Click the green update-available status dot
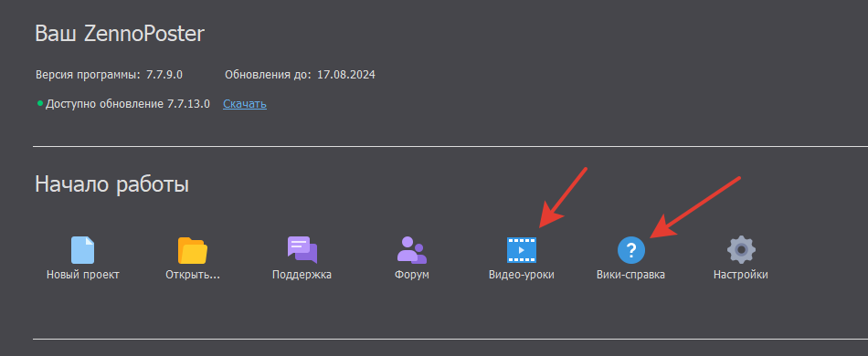This screenshot has width=868, height=356. click(40, 103)
